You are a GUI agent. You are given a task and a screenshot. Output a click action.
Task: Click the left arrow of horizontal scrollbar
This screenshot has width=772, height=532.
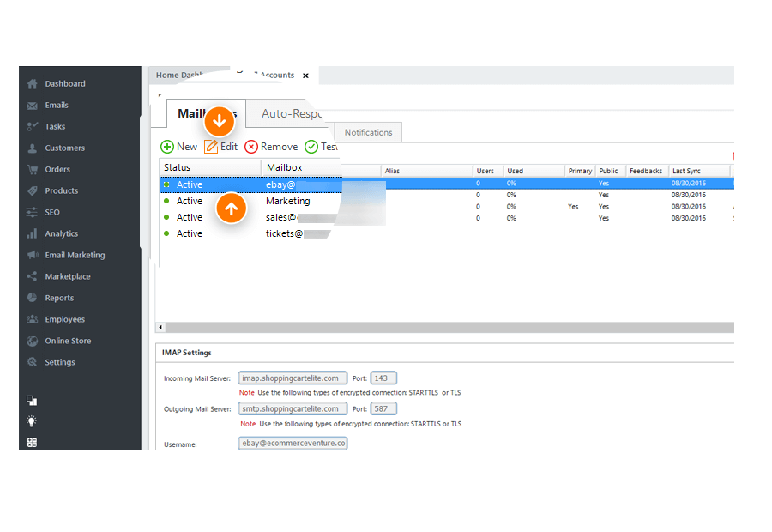[161, 328]
